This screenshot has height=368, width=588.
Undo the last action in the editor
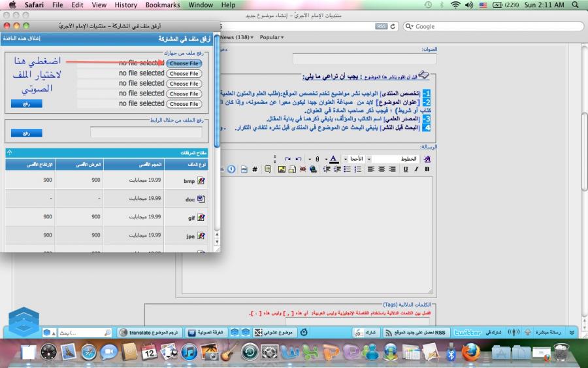299,159
